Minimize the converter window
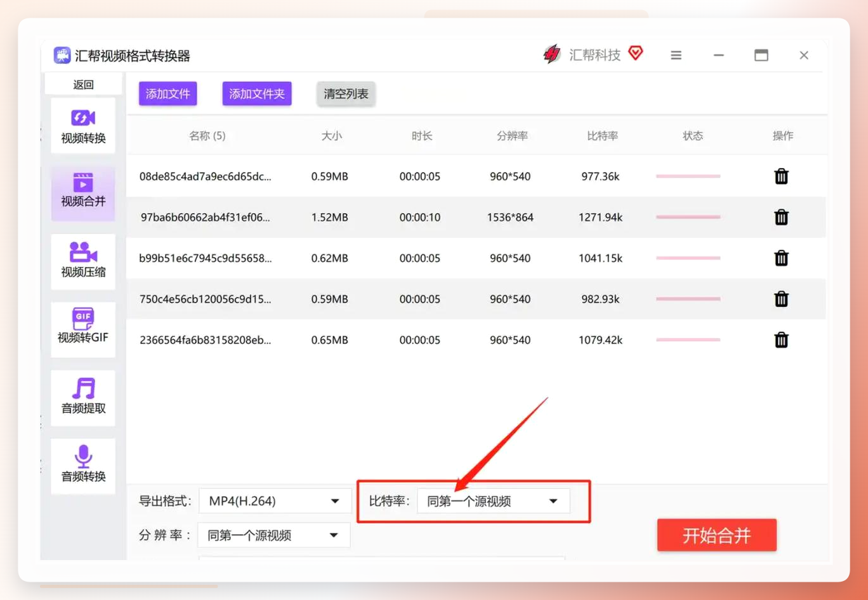This screenshot has width=868, height=600. click(718, 55)
